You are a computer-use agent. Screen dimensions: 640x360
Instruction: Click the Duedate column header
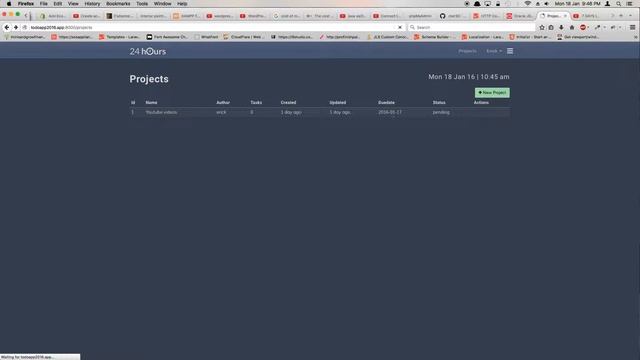pos(386,102)
